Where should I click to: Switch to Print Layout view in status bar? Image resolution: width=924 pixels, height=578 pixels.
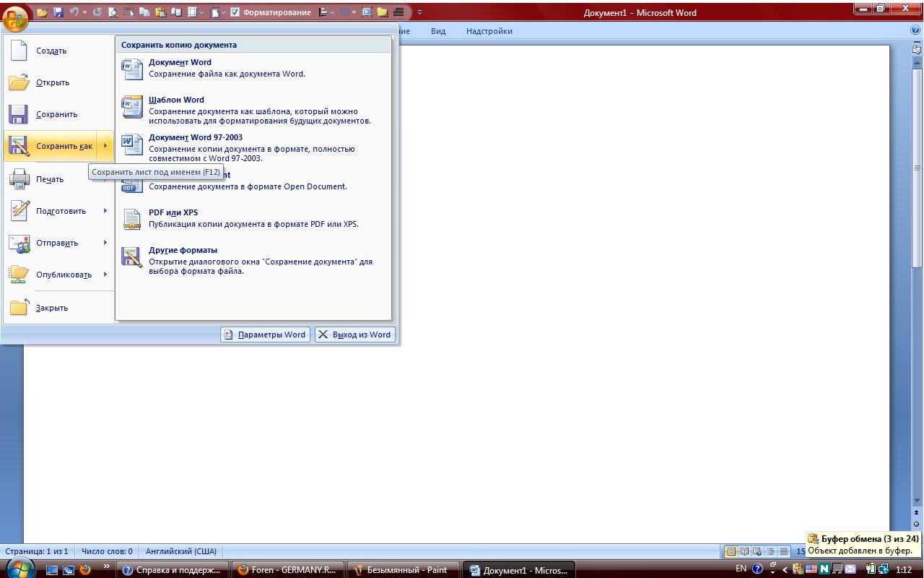[731, 551]
